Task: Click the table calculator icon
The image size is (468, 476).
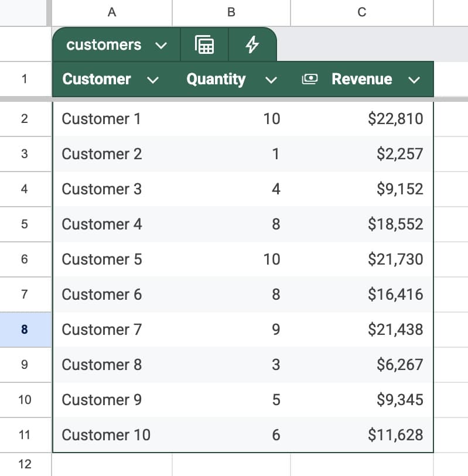Action: click(x=204, y=45)
